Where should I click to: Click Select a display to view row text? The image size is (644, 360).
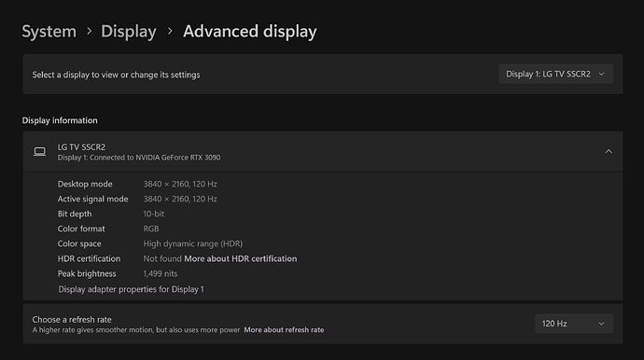click(x=117, y=75)
